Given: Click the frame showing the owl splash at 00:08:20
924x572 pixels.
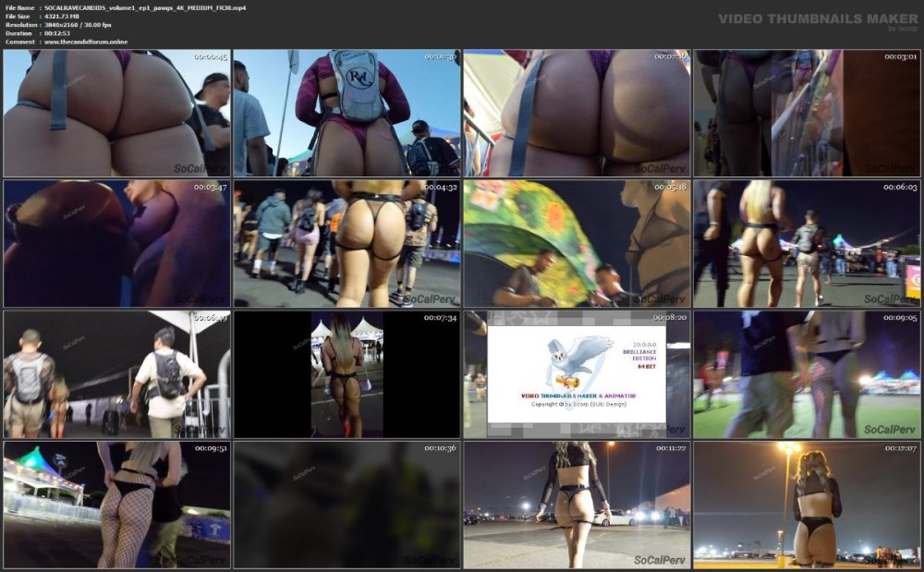Looking at the screenshot, I should [x=577, y=374].
